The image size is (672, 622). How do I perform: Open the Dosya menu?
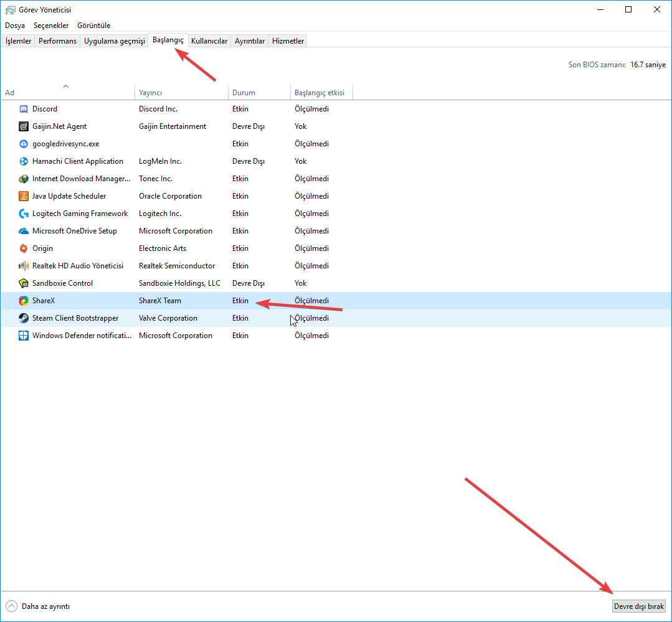pos(15,26)
